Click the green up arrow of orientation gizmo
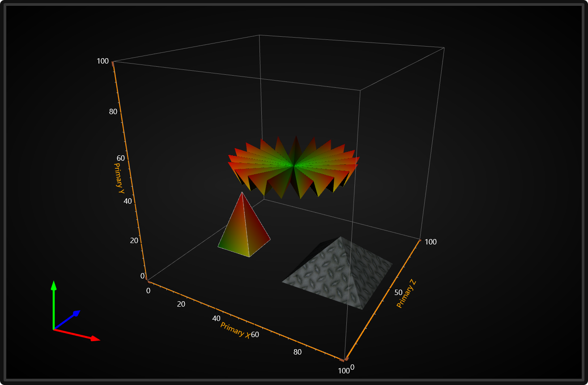588x385 pixels. click(54, 304)
